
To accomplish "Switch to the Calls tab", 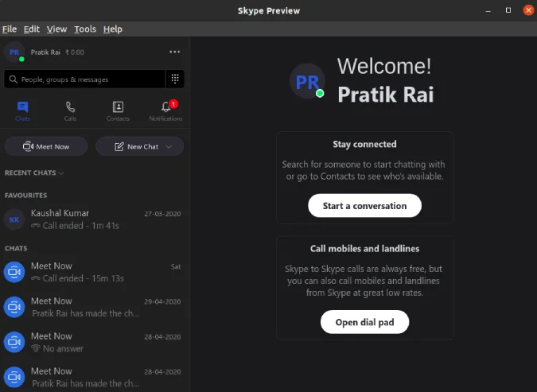I will click(70, 111).
